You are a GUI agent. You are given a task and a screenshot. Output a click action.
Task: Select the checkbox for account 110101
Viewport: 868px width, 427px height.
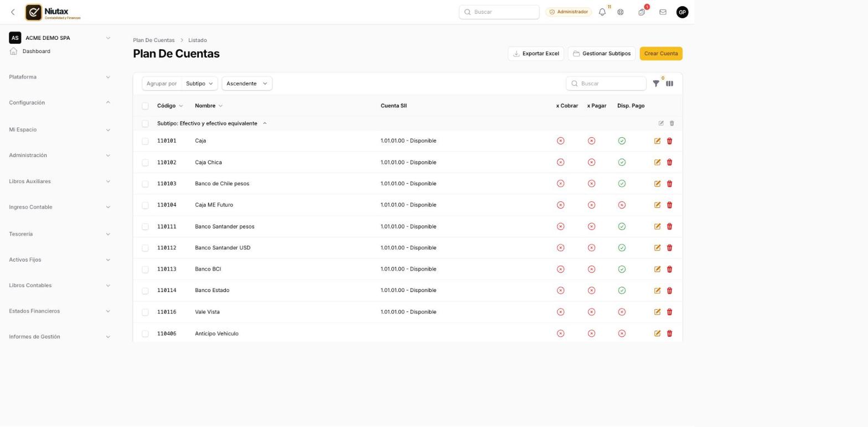[145, 142]
